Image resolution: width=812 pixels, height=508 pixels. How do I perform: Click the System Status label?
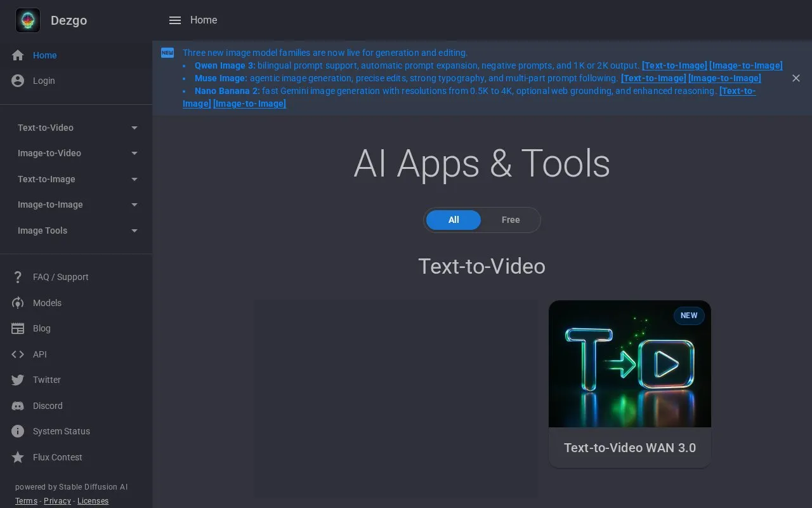point(62,431)
